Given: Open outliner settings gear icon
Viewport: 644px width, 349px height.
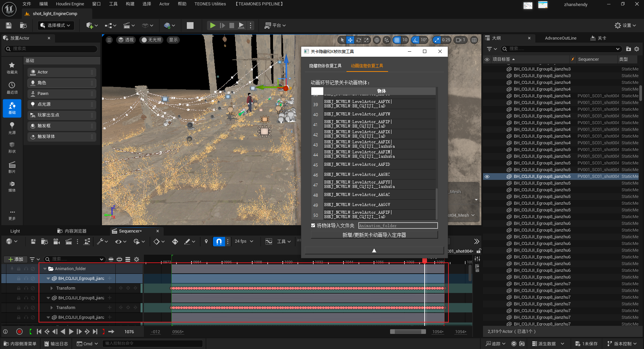Looking at the screenshot, I should click(637, 49).
